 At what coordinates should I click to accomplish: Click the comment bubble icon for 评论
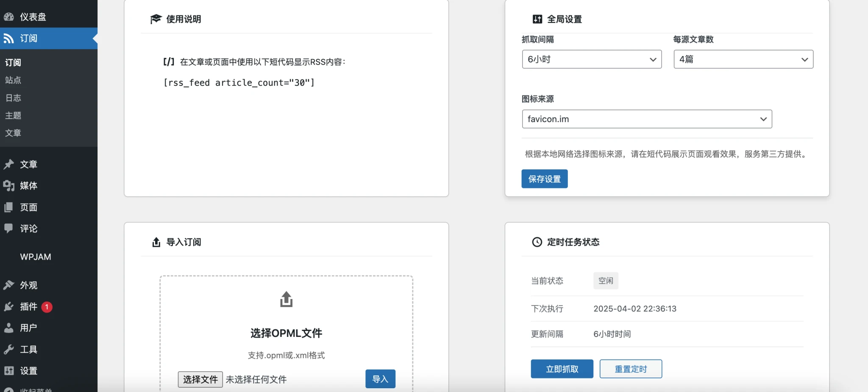[x=9, y=228]
